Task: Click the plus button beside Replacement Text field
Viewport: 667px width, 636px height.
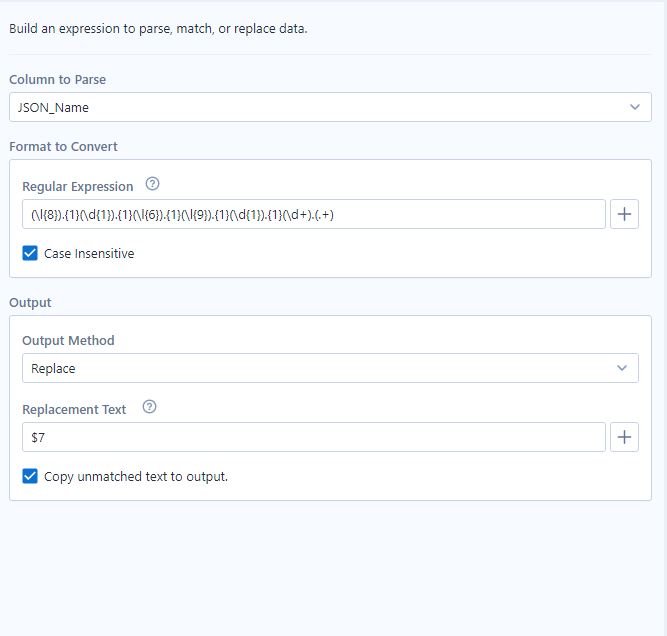Action: point(625,437)
